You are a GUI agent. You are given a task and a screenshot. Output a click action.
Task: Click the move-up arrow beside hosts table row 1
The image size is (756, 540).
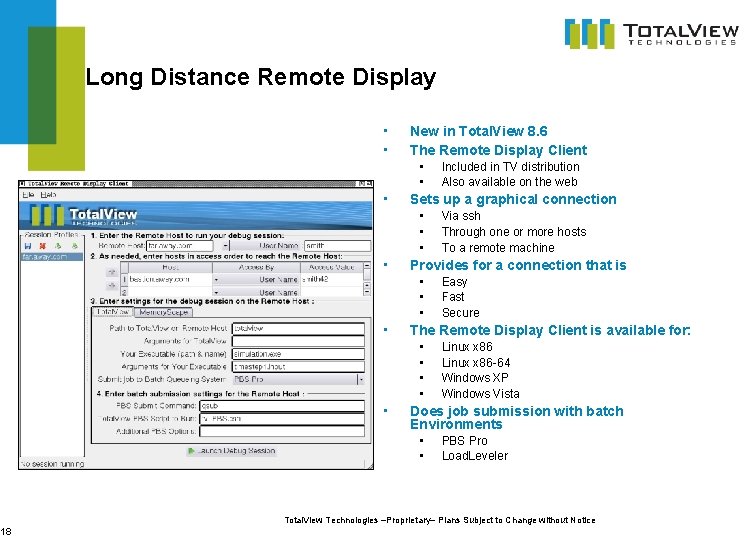[x=111, y=272]
